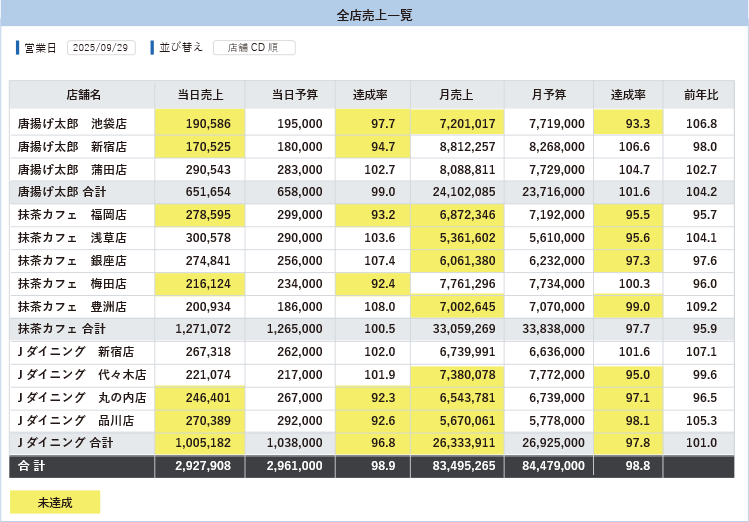Click the grand total 合計 label in dark row
This screenshot has height=522, width=749.
(x=32, y=466)
